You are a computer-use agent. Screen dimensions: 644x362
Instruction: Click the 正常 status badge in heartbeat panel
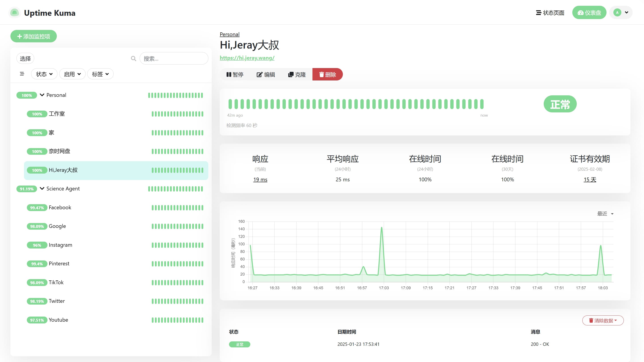tap(560, 104)
